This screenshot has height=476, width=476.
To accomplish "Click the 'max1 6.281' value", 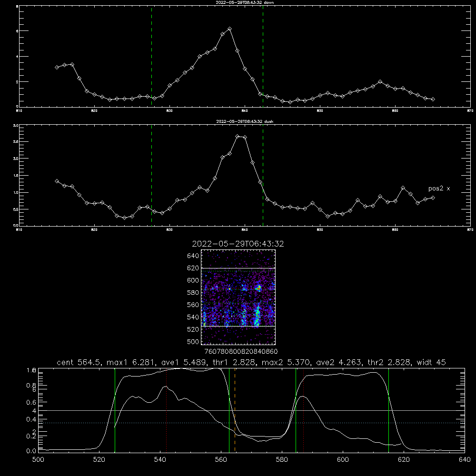I will coord(130,362).
